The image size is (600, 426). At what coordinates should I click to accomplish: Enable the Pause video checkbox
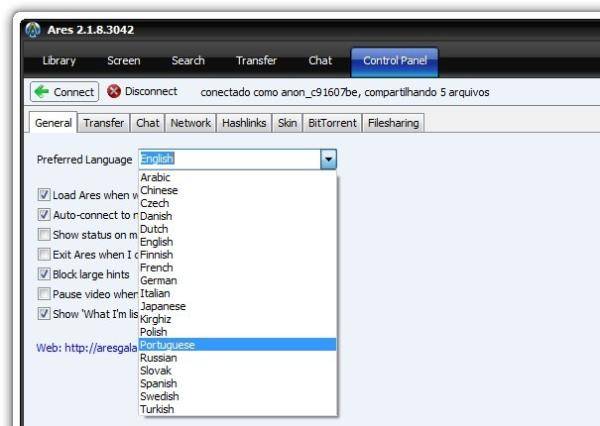pos(44,294)
